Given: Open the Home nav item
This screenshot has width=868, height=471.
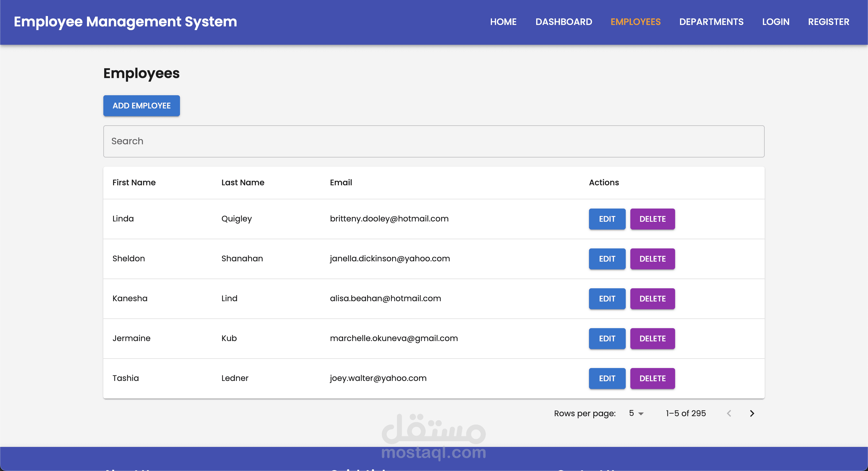Looking at the screenshot, I should [503, 22].
